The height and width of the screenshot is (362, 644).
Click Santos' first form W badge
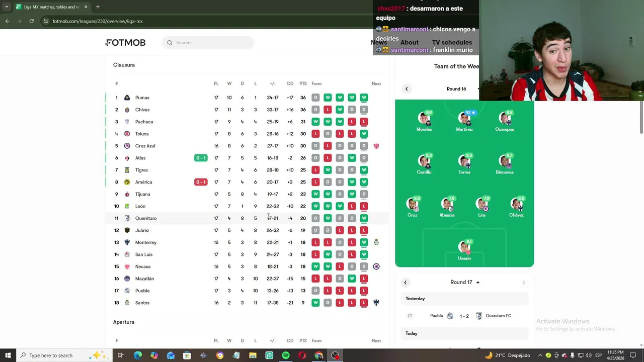click(x=315, y=303)
